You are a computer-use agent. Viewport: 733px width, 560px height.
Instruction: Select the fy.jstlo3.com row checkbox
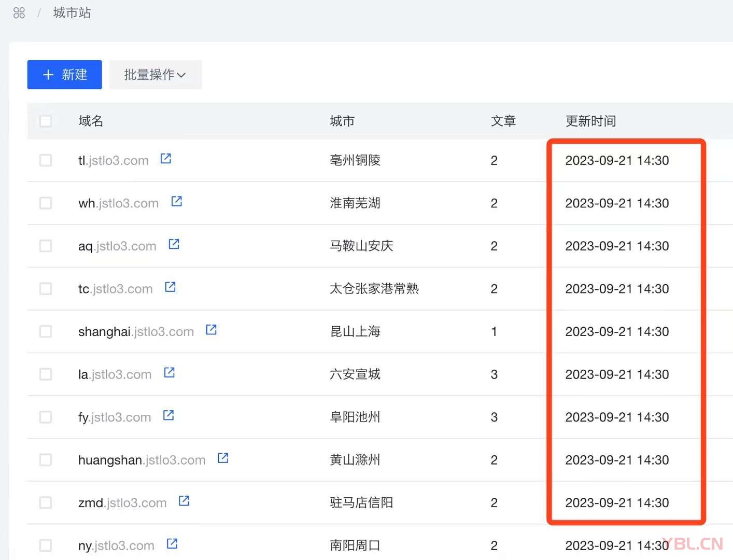coord(46,417)
